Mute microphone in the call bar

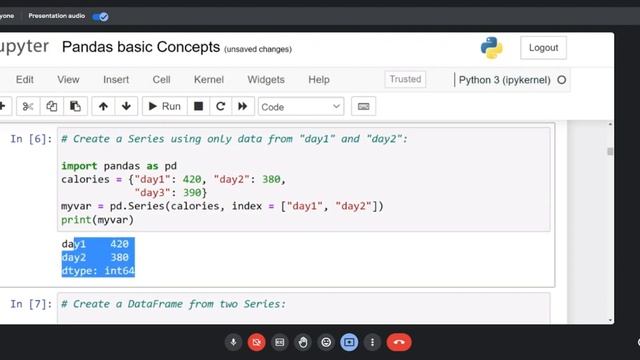[233, 342]
